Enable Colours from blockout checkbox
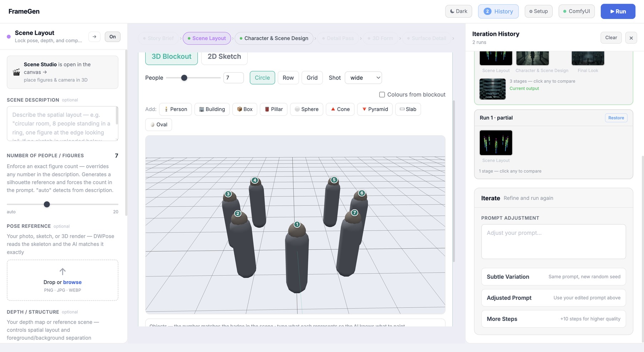 [382, 95]
